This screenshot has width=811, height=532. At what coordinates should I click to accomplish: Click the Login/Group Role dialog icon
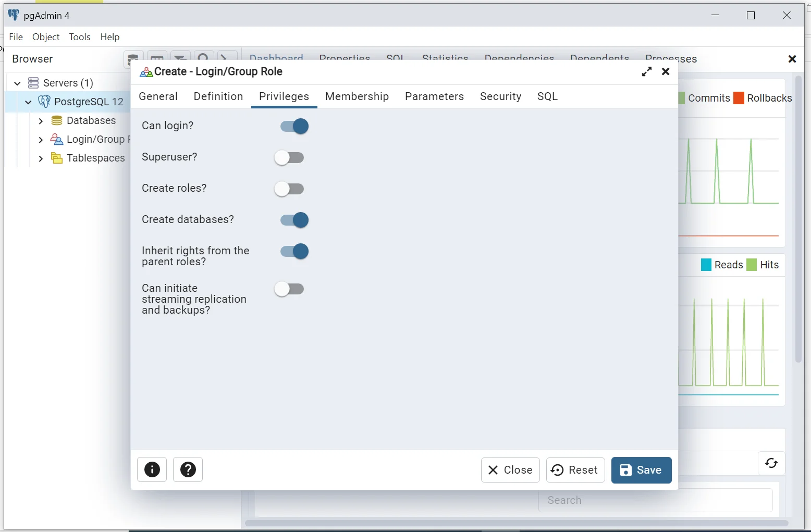(146, 72)
